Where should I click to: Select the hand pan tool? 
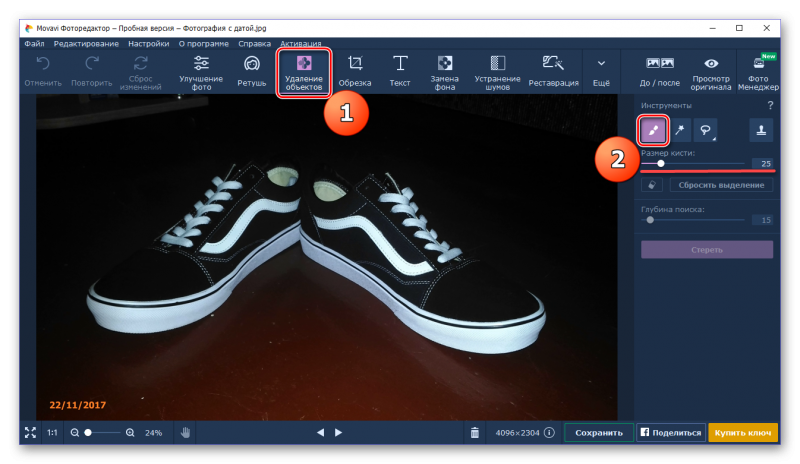click(185, 433)
